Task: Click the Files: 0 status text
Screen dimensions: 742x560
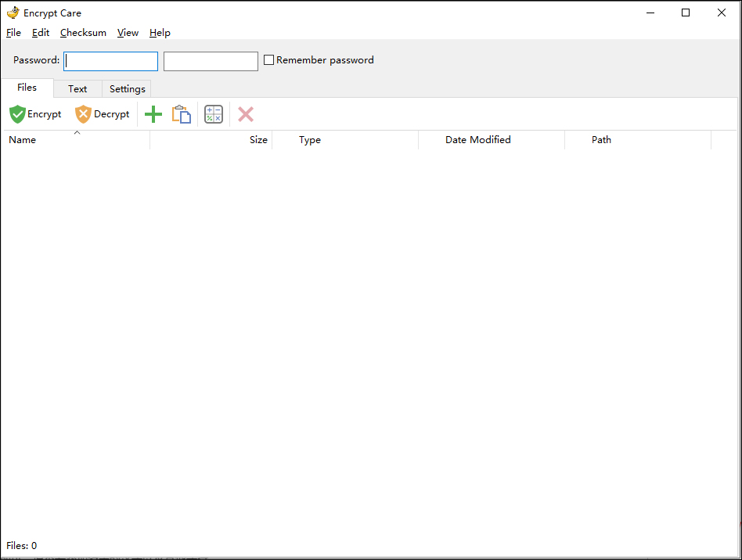Action: pos(21,546)
